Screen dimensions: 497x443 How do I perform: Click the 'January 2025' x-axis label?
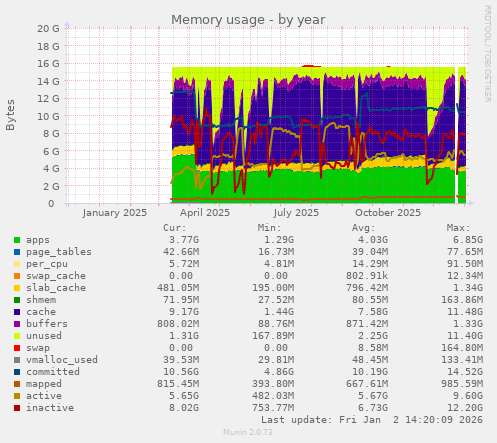click(x=115, y=213)
